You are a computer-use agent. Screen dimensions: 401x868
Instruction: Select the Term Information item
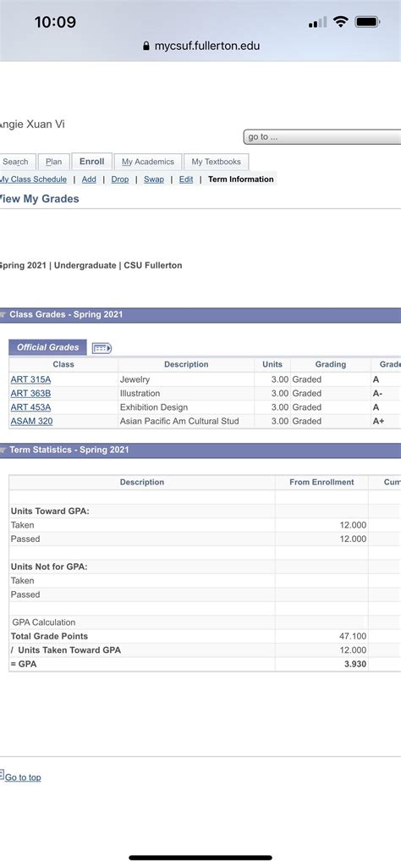(x=240, y=180)
